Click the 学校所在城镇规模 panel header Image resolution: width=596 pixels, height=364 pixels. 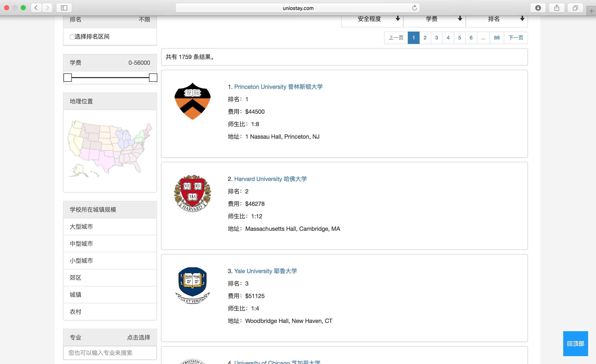point(110,209)
